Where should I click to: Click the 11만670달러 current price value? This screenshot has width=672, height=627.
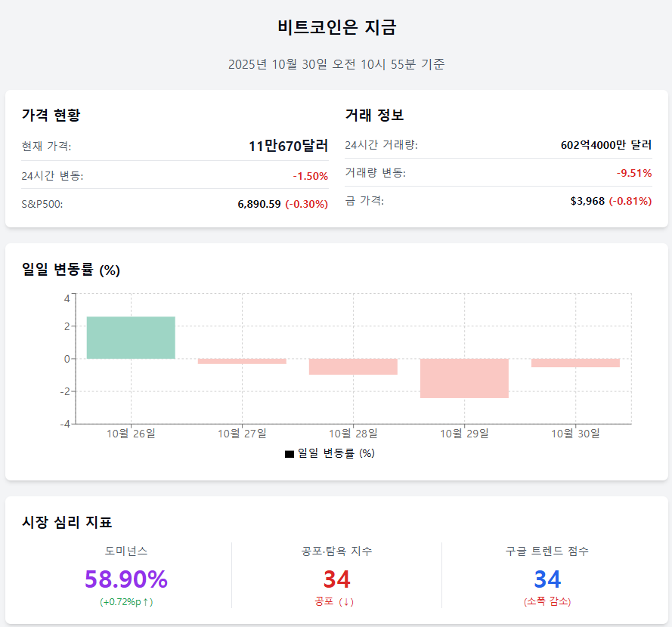point(288,146)
